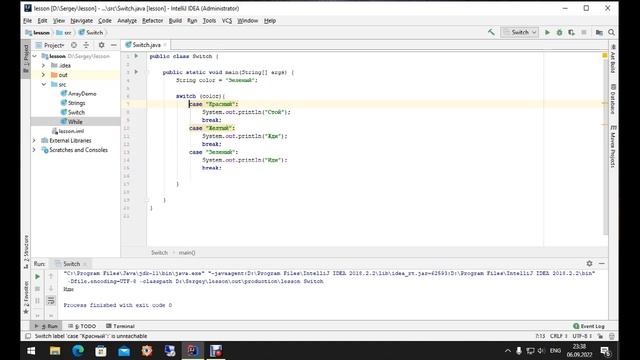Screen dimensions: 640x360
Task: Close the Switch.java editor tab
Action: click(165, 45)
